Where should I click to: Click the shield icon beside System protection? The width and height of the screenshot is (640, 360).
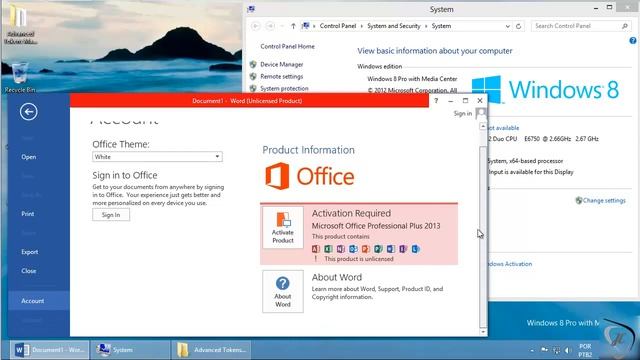click(253, 88)
